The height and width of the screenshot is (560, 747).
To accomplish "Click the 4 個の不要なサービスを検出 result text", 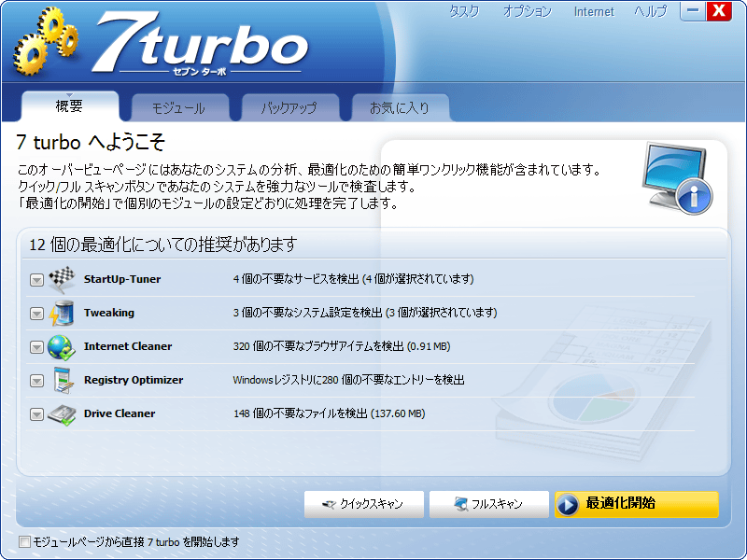I will [x=353, y=279].
